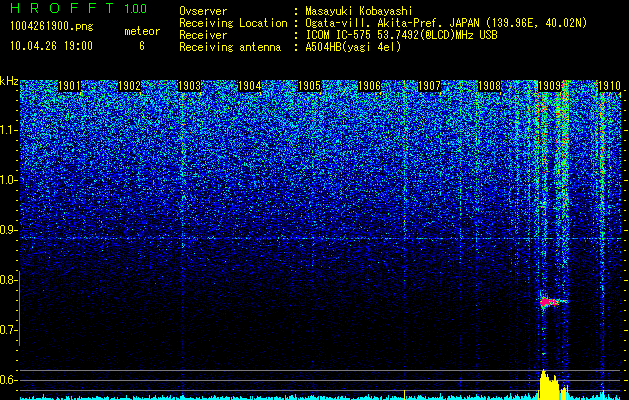Click the 1909 time marker label

(x=550, y=86)
